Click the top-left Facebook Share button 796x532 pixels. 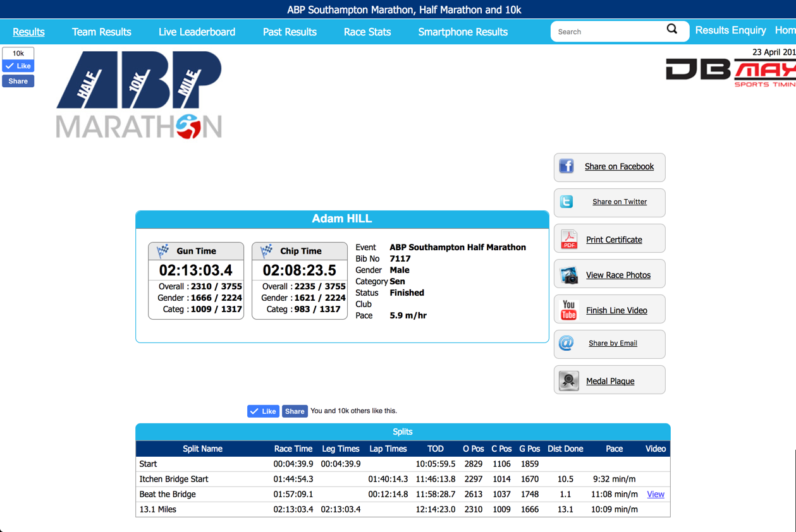click(x=18, y=81)
